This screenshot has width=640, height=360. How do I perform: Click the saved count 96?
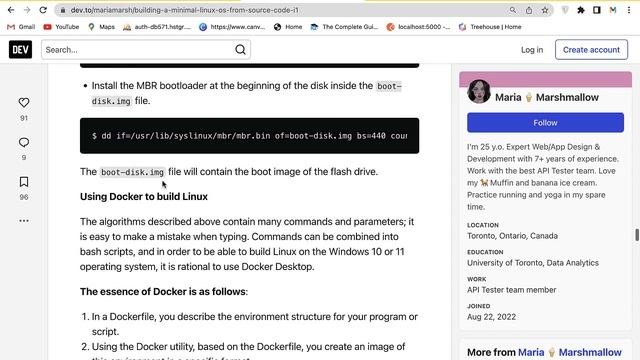click(24, 197)
